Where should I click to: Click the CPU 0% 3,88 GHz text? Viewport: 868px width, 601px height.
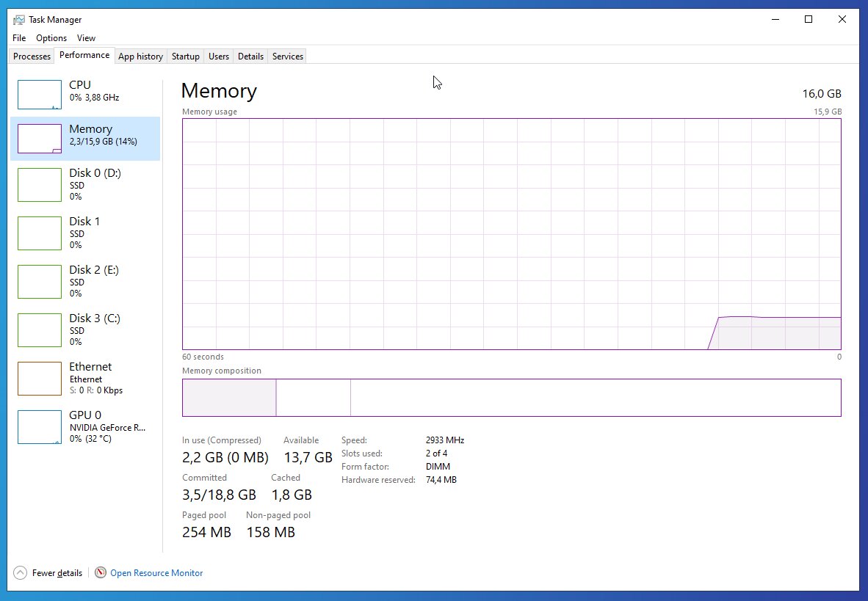[x=94, y=98]
